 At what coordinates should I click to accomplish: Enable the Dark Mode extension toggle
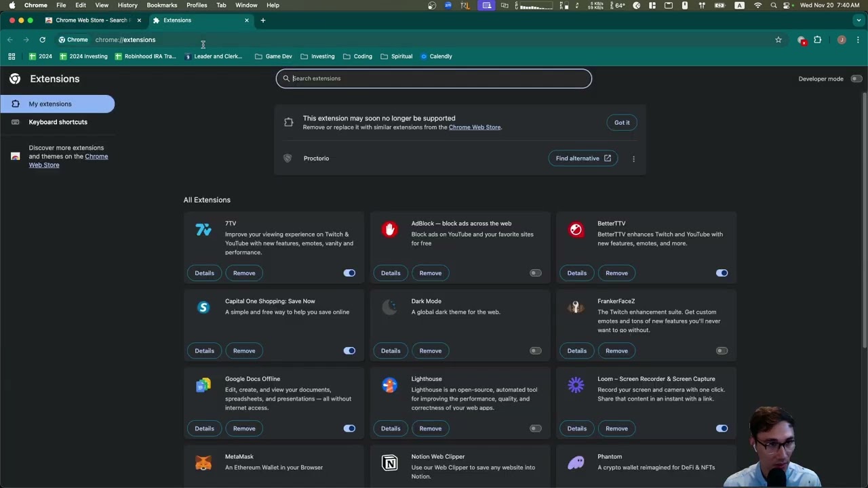coord(536,351)
